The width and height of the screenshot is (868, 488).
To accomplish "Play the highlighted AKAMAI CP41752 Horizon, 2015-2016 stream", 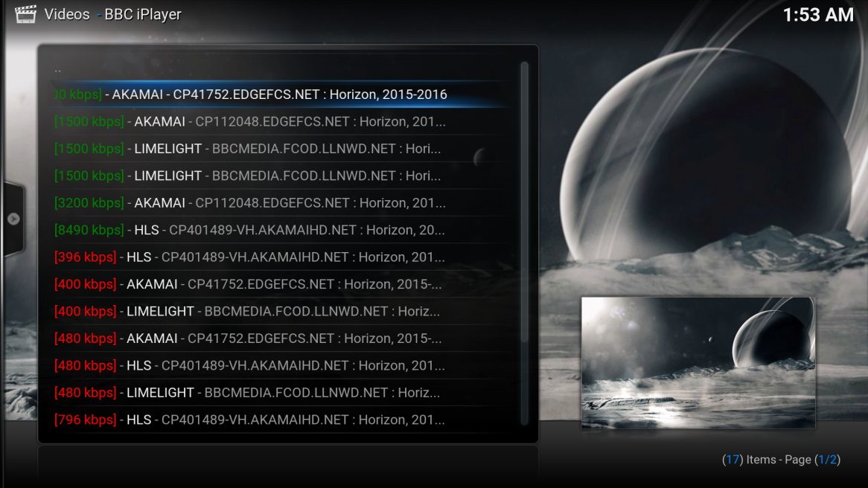I will click(282, 94).
